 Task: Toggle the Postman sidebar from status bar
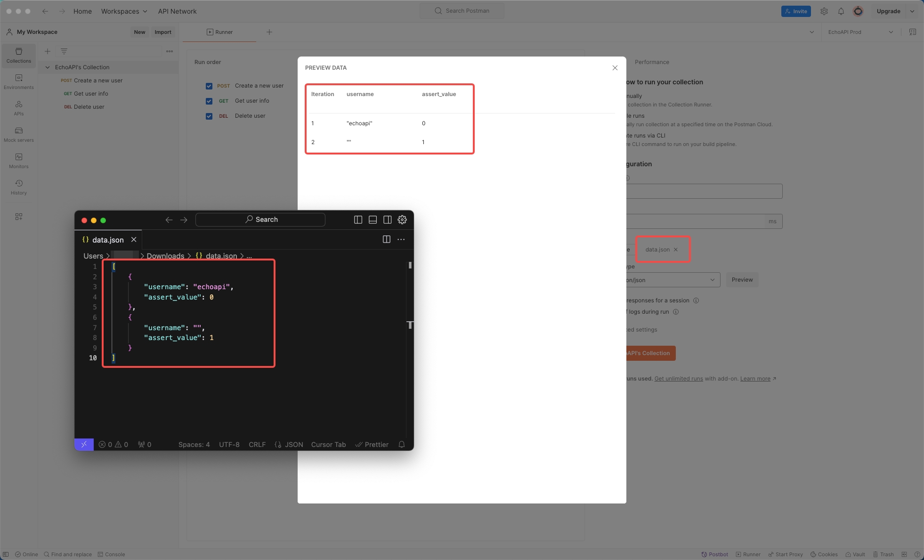(6, 554)
